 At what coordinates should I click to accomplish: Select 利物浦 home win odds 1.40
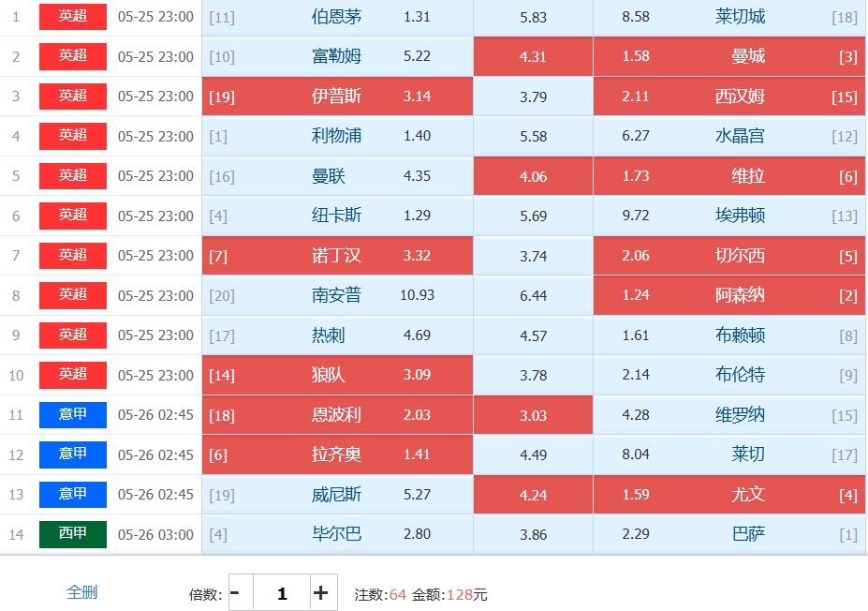click(338, 136)
